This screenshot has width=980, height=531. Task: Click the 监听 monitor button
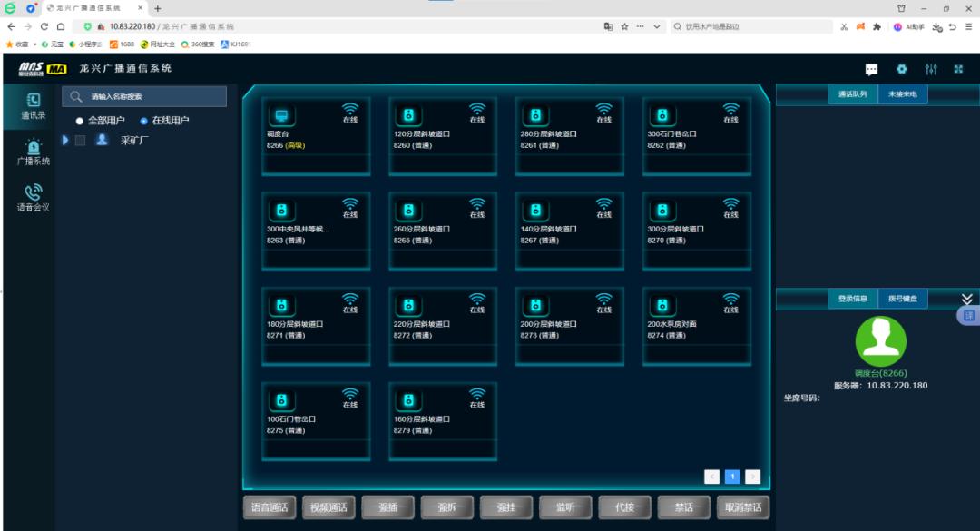click(x=565, y=507)
